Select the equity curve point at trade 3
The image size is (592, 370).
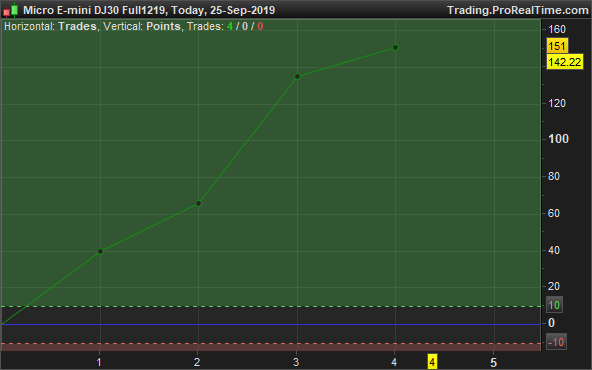(x=297, y=77)
